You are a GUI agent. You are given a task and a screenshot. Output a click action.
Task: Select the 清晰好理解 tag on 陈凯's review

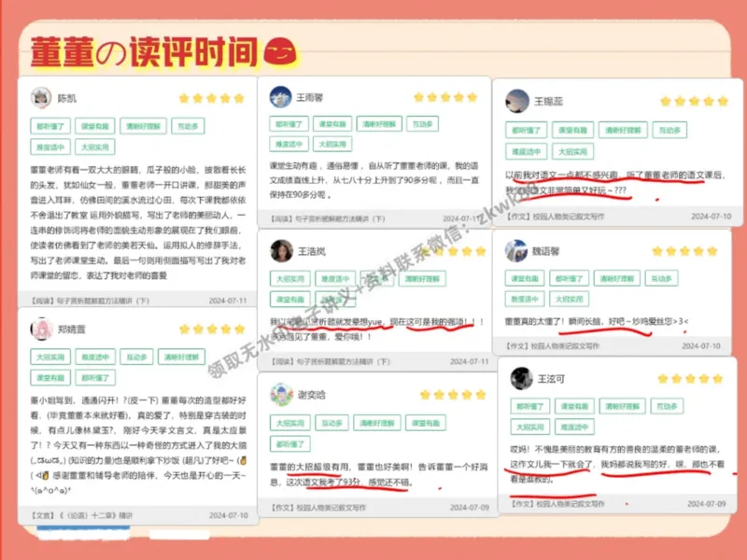pos(143,126)
